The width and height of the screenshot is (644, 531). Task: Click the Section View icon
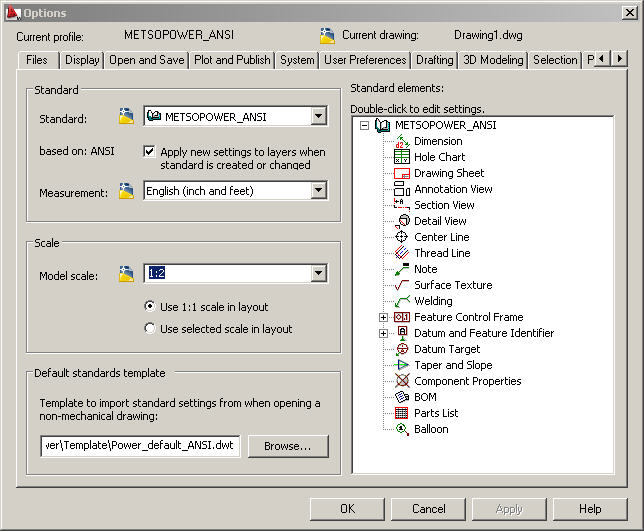click(x=402, y=205)
